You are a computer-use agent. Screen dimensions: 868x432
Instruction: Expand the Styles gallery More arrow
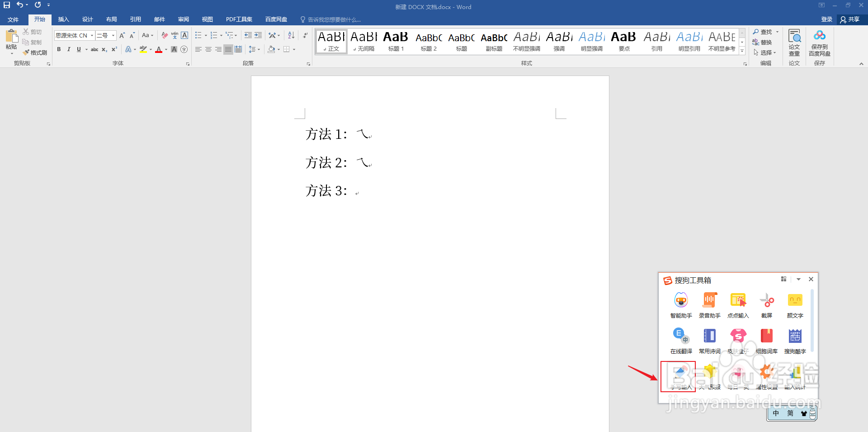742,51
